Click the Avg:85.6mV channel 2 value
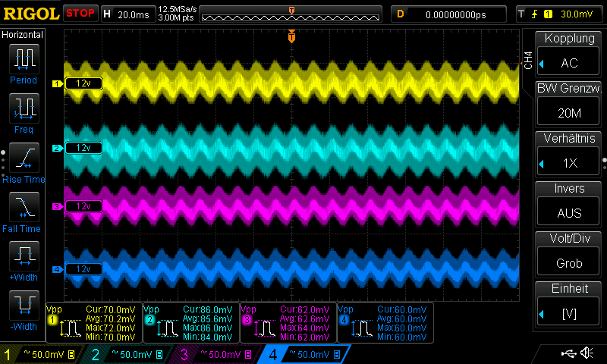Viewport: 607px width, 364px height. coord(207,318)
